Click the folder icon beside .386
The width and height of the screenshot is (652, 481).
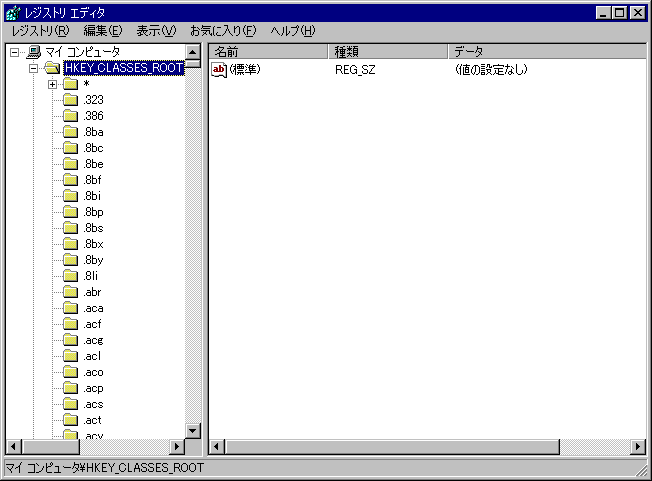point(70,116)
